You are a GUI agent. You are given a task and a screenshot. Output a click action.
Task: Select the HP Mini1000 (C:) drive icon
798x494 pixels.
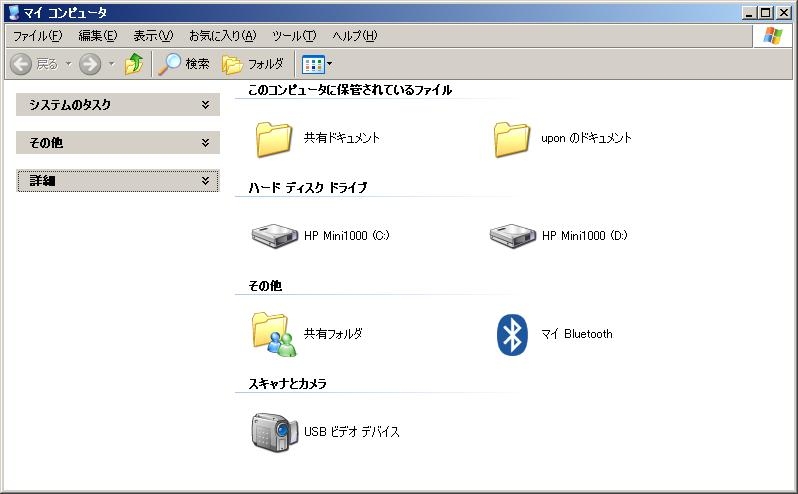[275, 236]
